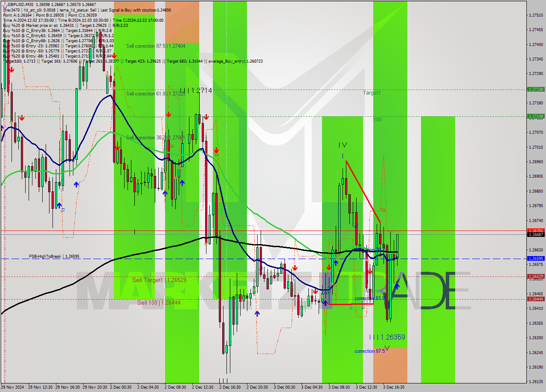This screenshot has width=546, height=392.
Task: Click the 'I I I 1.2714' wave label
Action: tap(195, 91)
